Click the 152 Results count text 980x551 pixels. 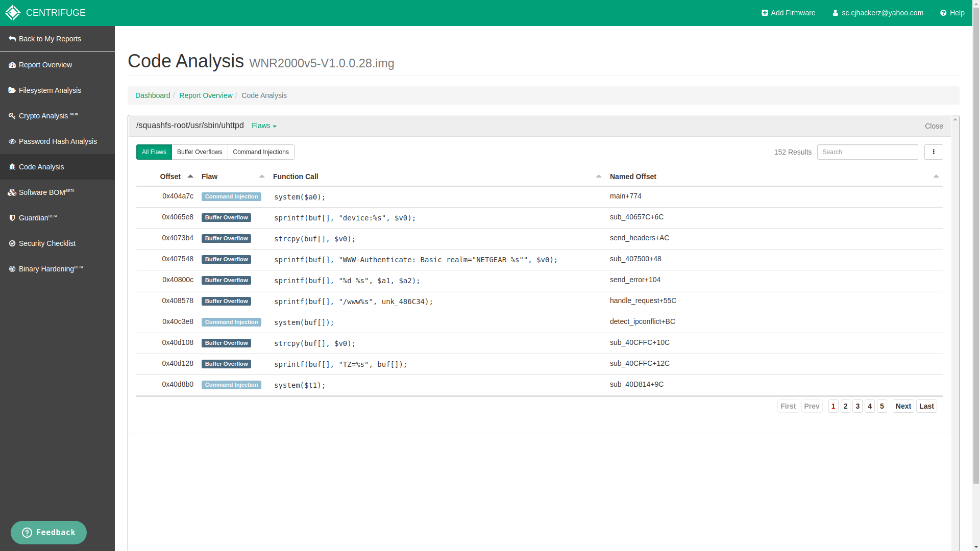coord(793,152)
